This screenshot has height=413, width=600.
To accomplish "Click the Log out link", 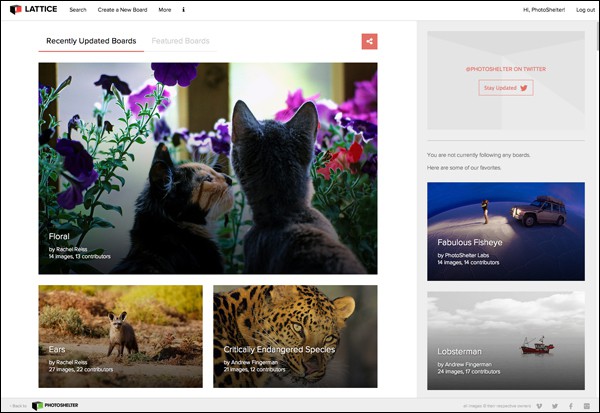I will (x=584, y=9).
